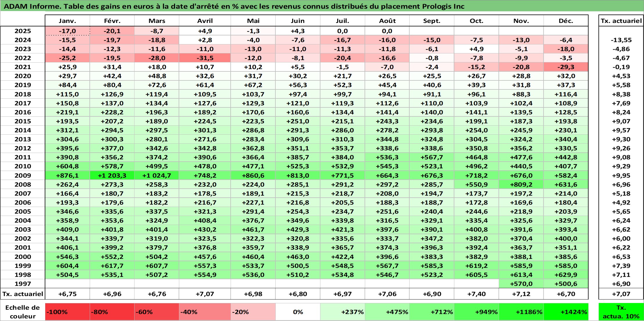Click the -20% pink color scale swatch
This screenshot has height=321, width=644.
[253, 312]
